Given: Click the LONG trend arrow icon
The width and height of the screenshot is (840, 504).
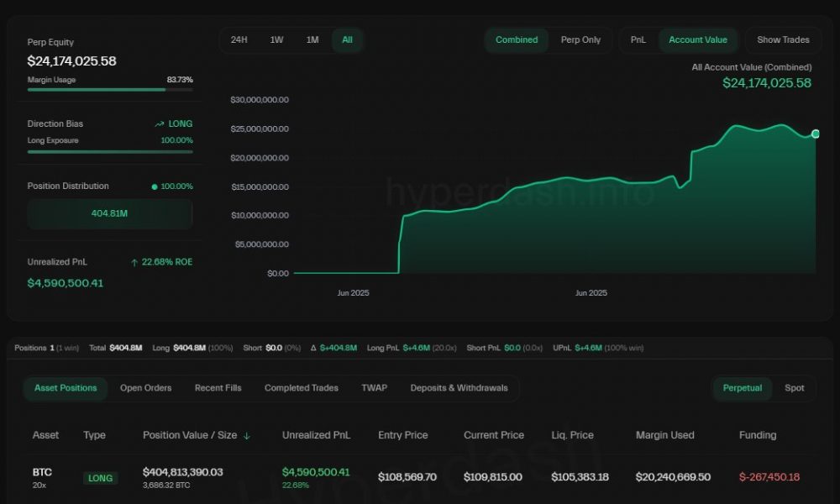Looking at the screenshot, I should [160, 123].
